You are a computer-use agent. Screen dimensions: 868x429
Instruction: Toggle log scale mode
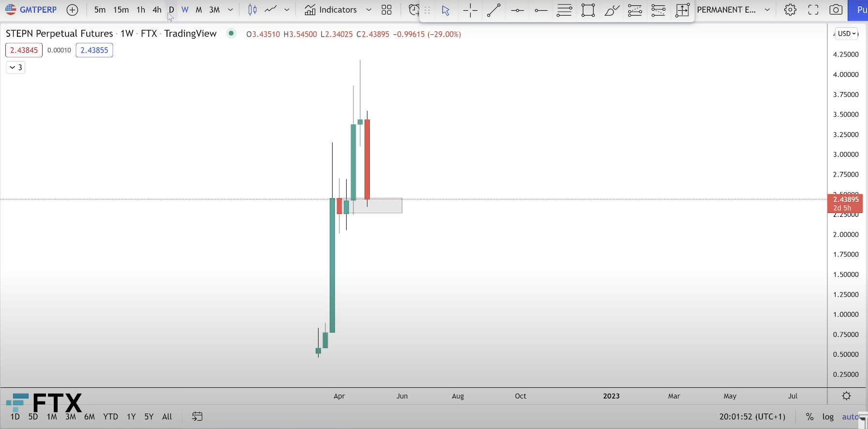[x=828, y=417]
